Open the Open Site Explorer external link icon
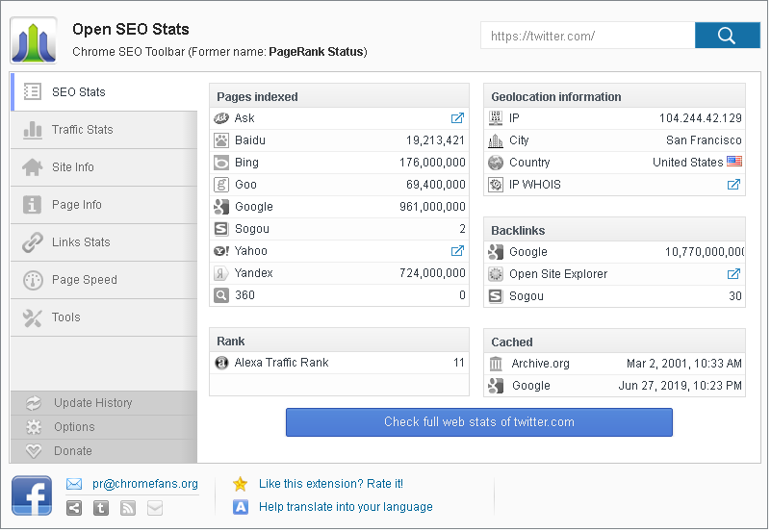This screenshot has height=532, width=771. coord(733,274)
